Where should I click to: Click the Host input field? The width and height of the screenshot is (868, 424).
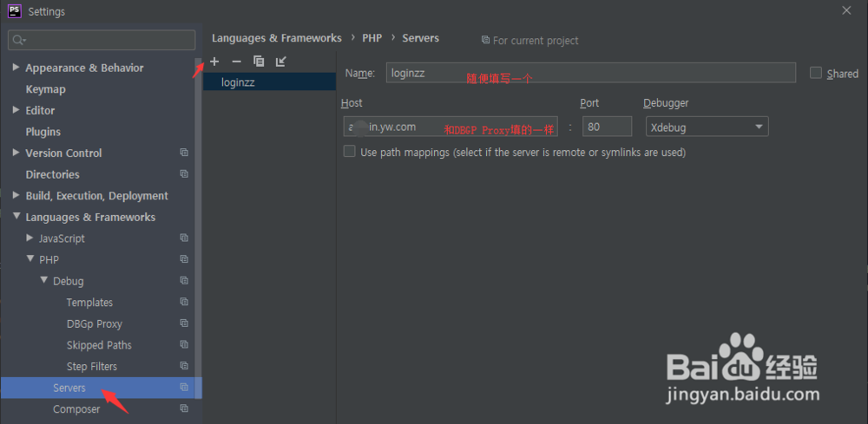[450, 127]
